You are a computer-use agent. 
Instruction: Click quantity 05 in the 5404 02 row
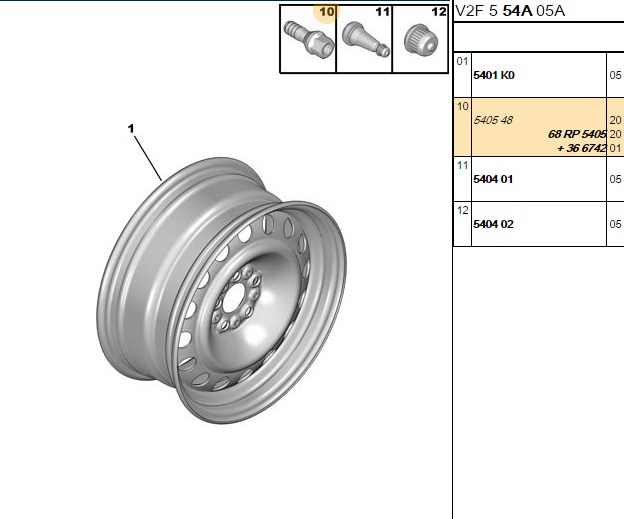point(615,224)
